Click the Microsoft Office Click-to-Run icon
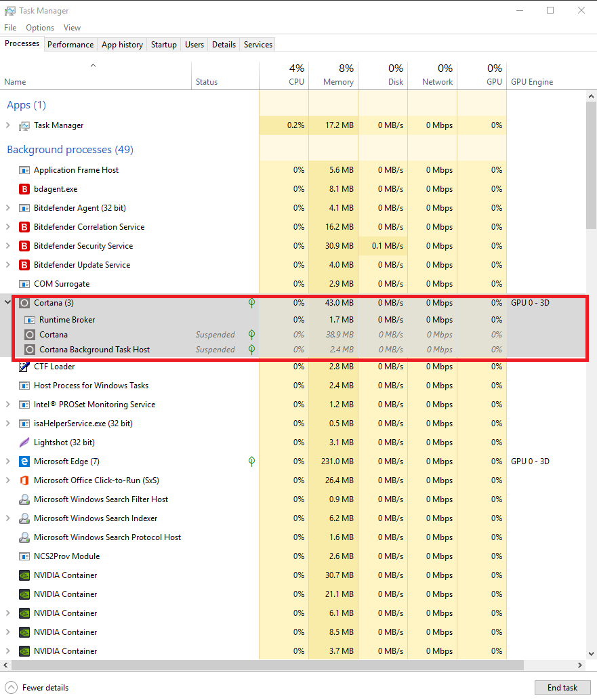This screenshot has height=700, width=597. 24,480
